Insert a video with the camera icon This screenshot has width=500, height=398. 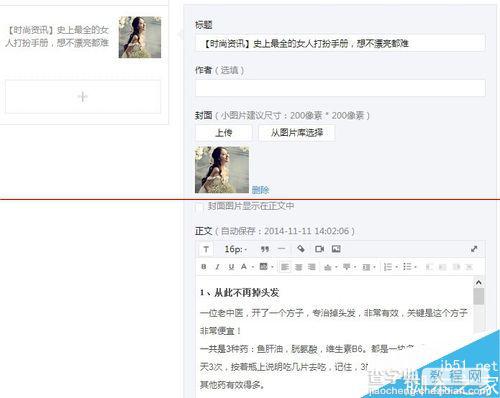319,249
